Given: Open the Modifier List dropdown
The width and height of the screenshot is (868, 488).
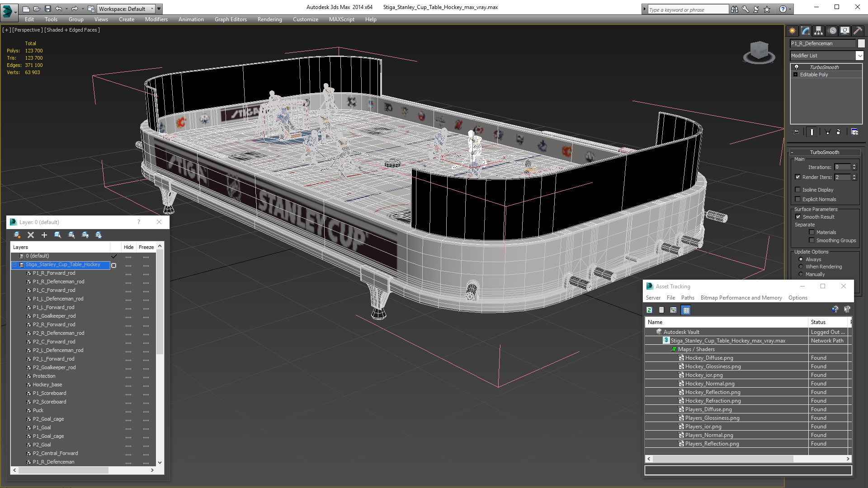Looking at the screenshot, I should tap(859, 56).
